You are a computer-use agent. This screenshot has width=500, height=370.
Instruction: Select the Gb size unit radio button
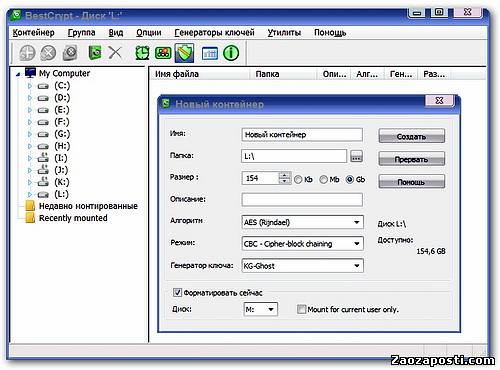coord(350,180)
